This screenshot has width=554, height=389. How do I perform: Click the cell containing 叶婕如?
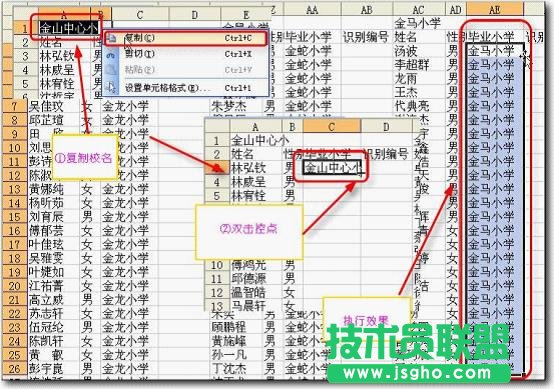[53, 272]
